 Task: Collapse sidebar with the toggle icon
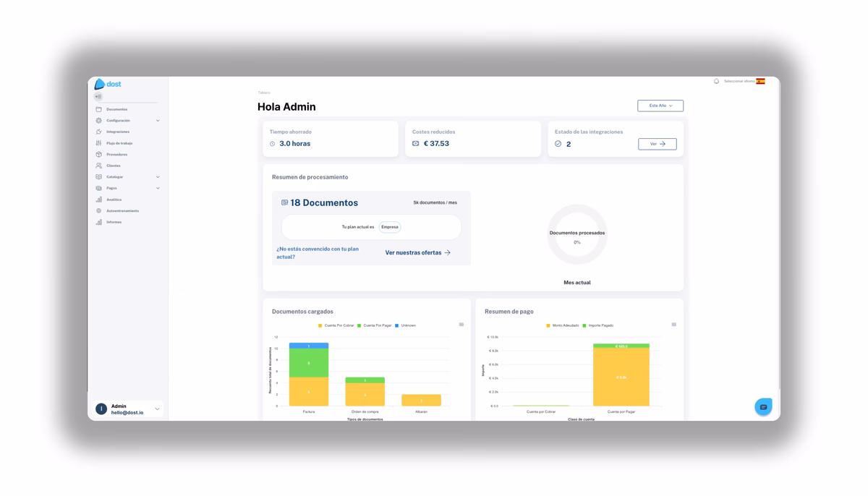[x=98, y=96]
